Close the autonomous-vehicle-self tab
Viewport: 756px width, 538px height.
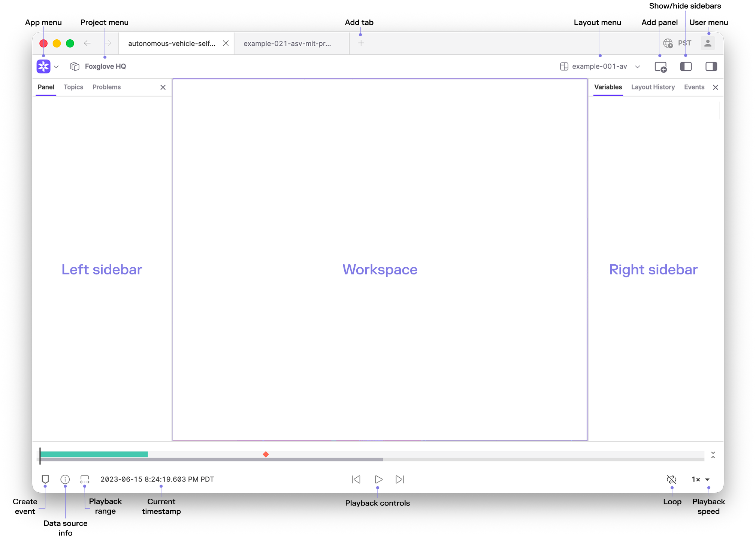[x=226, y=43]
